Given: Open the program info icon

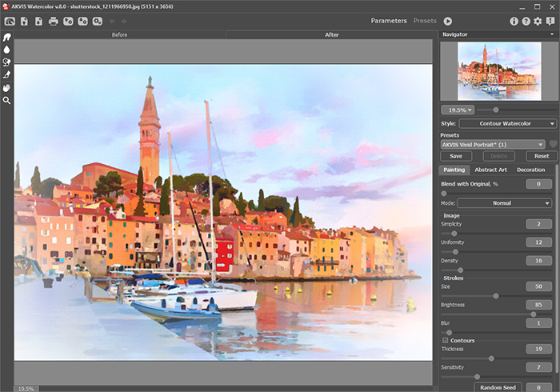Looking at the screenshot, I should 512,21.
